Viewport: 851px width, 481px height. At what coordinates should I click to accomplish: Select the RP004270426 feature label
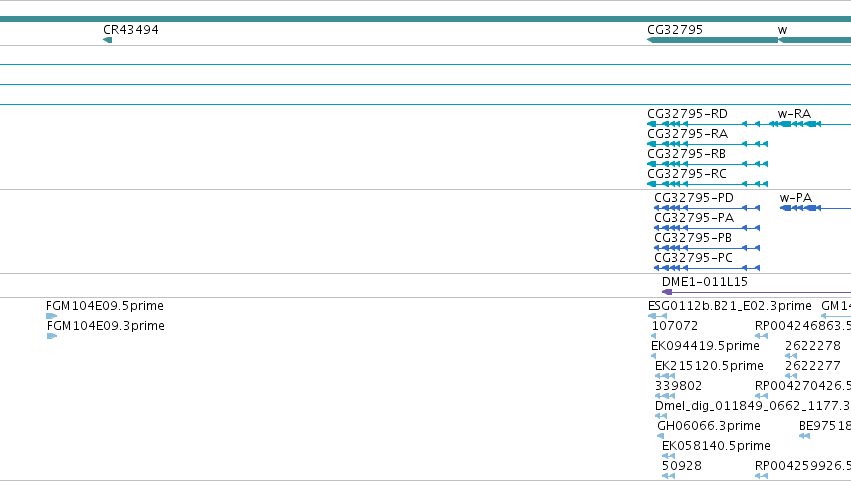[x=803, y=386]
